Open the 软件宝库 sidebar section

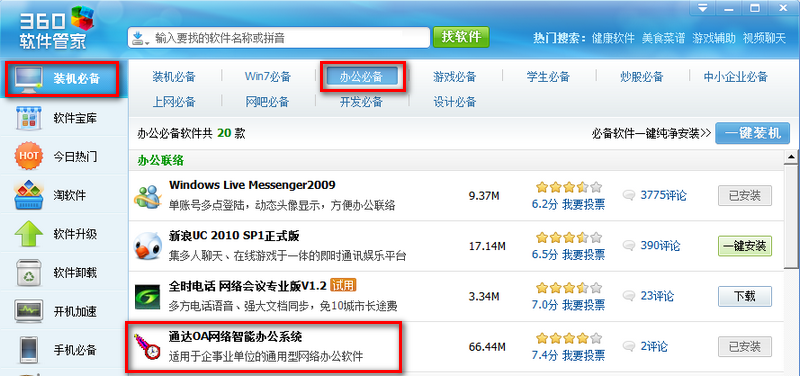tap(64, 118)
